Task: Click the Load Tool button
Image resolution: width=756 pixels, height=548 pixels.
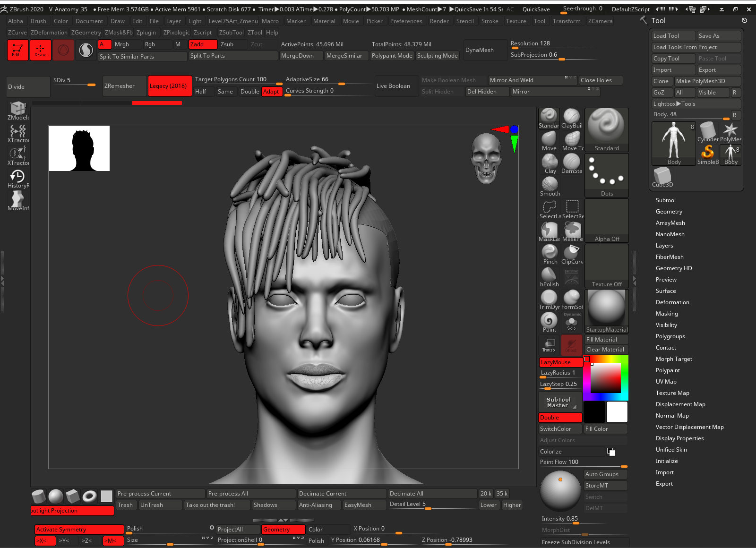Action: (673, 36)
